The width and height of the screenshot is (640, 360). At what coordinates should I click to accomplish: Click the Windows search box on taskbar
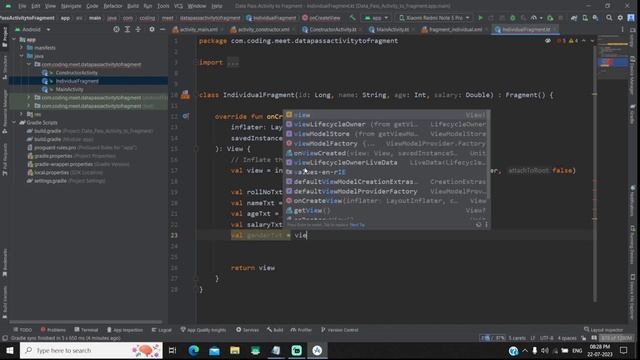(x=91, y=350)
